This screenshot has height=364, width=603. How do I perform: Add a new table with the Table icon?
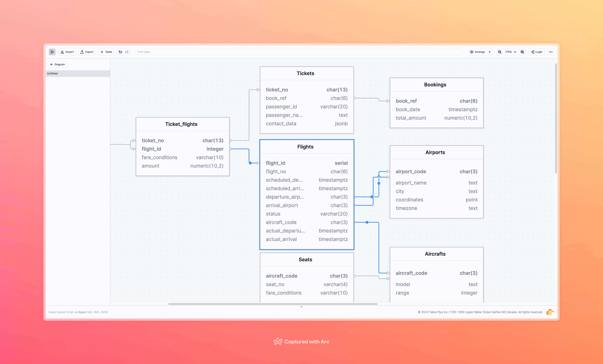coord(106,52)
